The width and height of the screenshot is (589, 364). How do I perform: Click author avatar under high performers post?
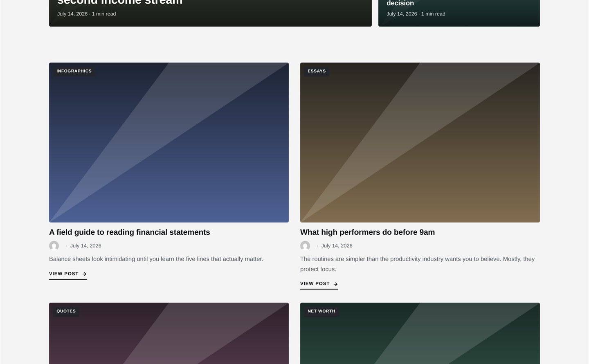pyautogui.click(x=305, y=246)
